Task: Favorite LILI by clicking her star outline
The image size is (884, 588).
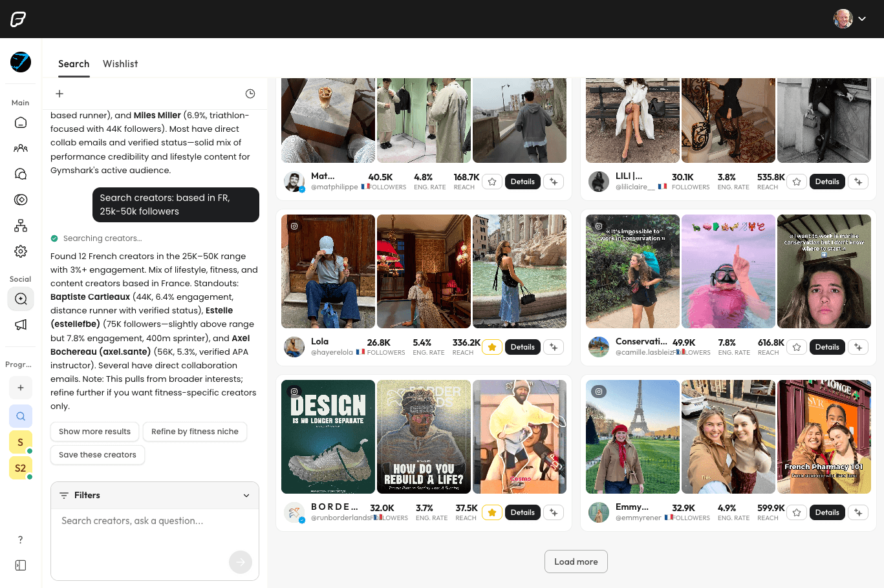Action: 796,182
